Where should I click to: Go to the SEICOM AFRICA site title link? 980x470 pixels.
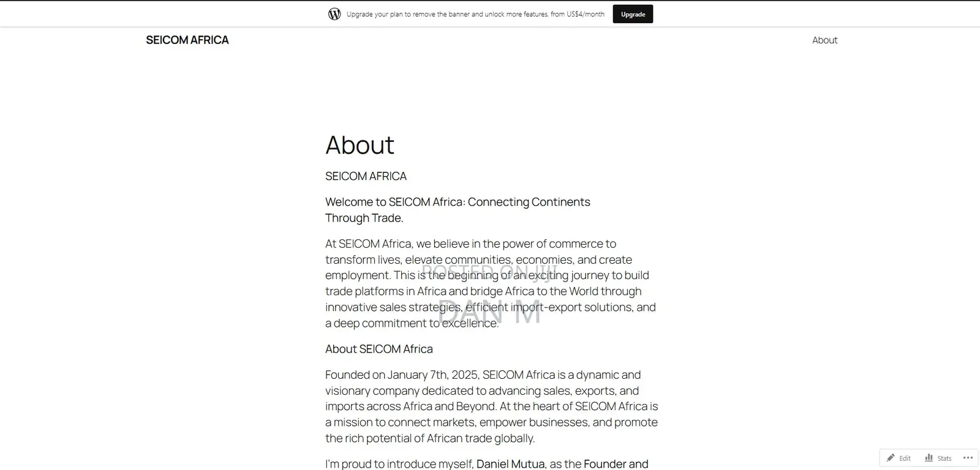(187, 40)
